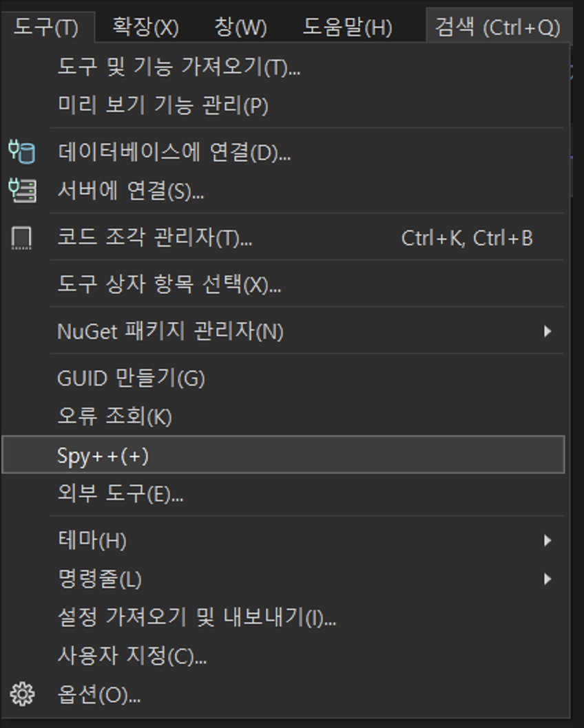Expand the 명령줄(L) submenu arrow
584x728 pixels.
coord(547,579)
